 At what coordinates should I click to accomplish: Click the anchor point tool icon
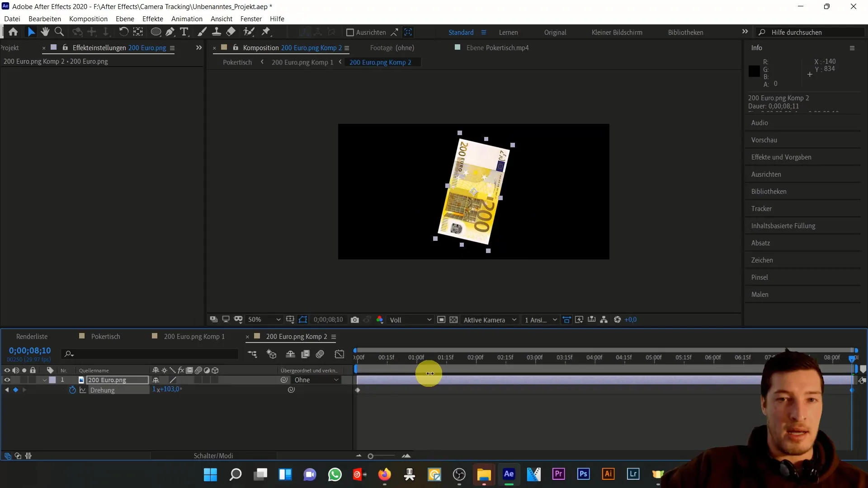(91, 32)
